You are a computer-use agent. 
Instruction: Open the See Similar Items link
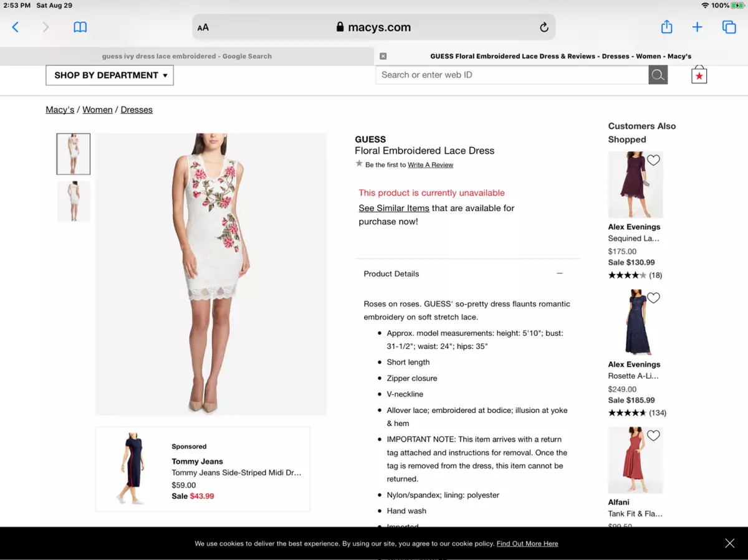[394, 208]
